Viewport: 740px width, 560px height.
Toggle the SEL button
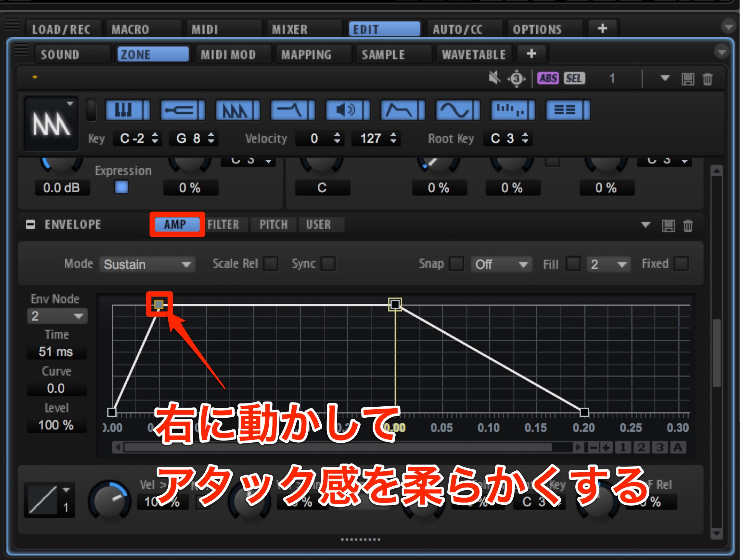click(574, 78)
